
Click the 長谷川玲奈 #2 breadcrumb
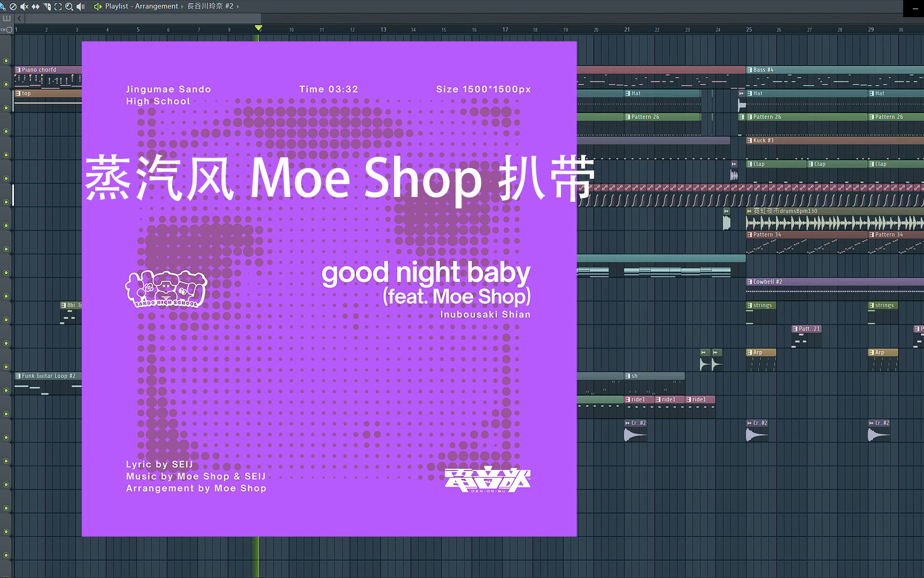210,6
